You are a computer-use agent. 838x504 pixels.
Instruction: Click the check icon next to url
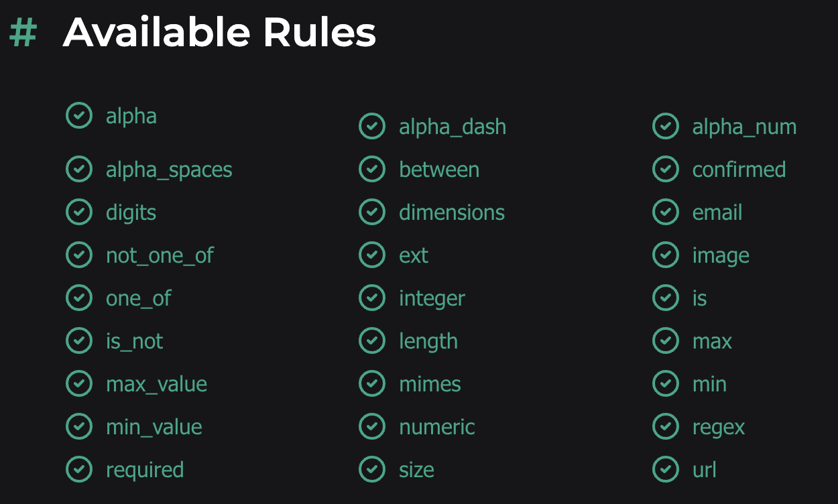(x=666, y=469)
